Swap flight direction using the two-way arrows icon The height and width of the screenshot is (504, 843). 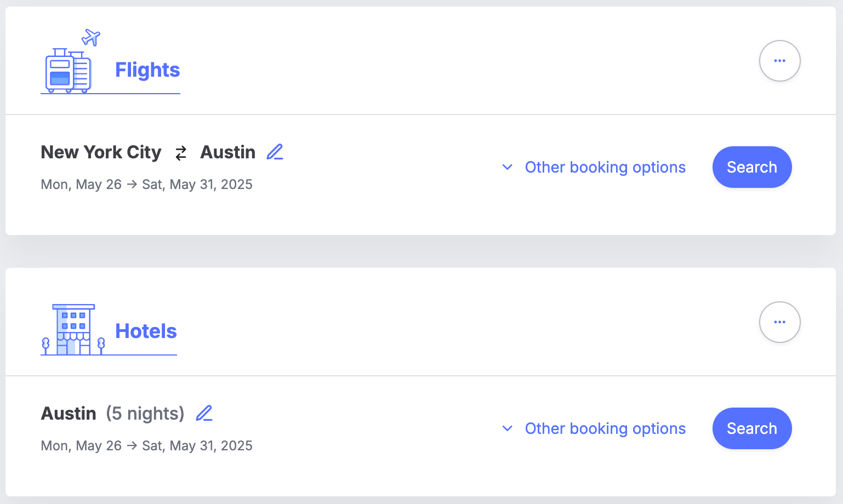181,153
